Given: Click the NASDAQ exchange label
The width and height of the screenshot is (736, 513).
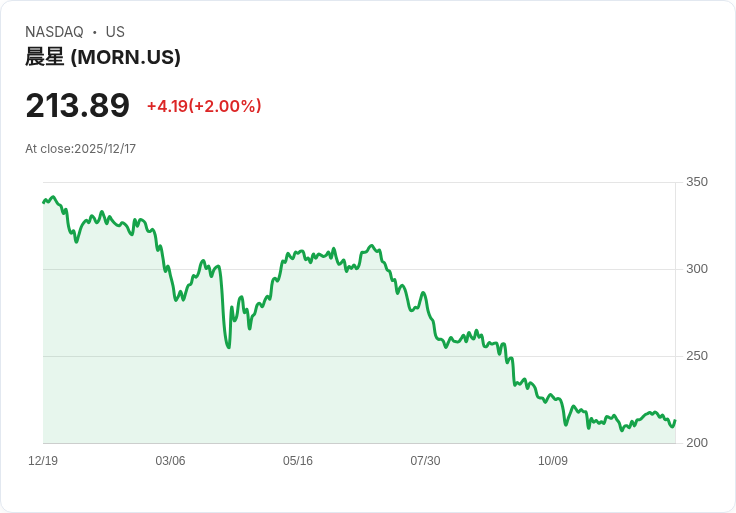Looking at the screenshot, I should coord(54,32).
